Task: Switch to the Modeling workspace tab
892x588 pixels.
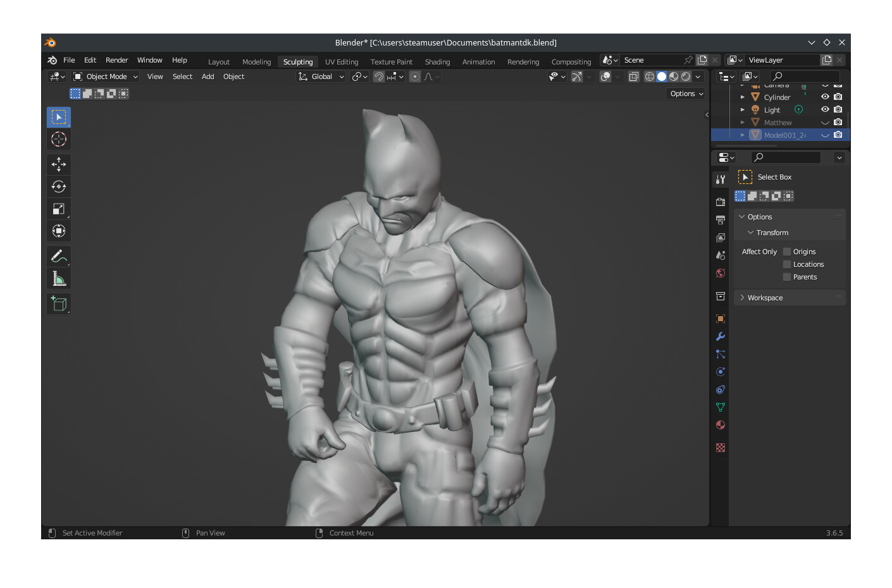Action: tap(256, 62)
